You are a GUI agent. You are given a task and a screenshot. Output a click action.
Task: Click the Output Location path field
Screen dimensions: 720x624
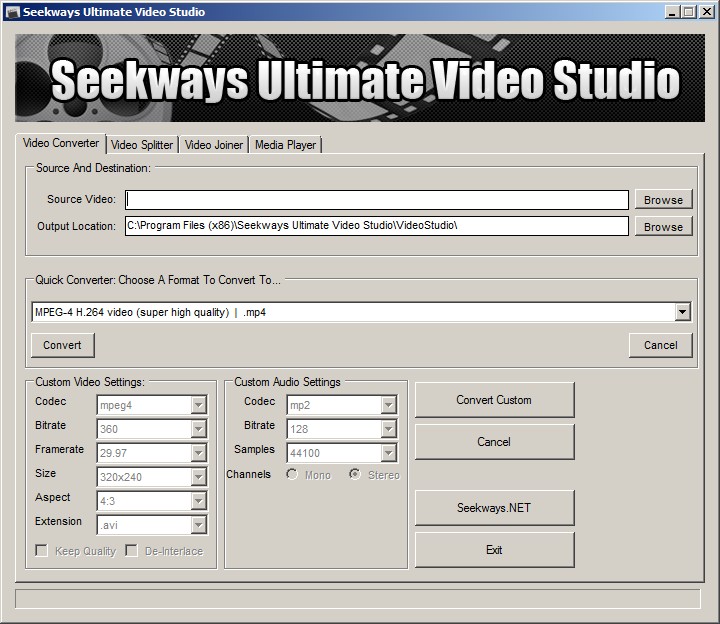(377, 226)
